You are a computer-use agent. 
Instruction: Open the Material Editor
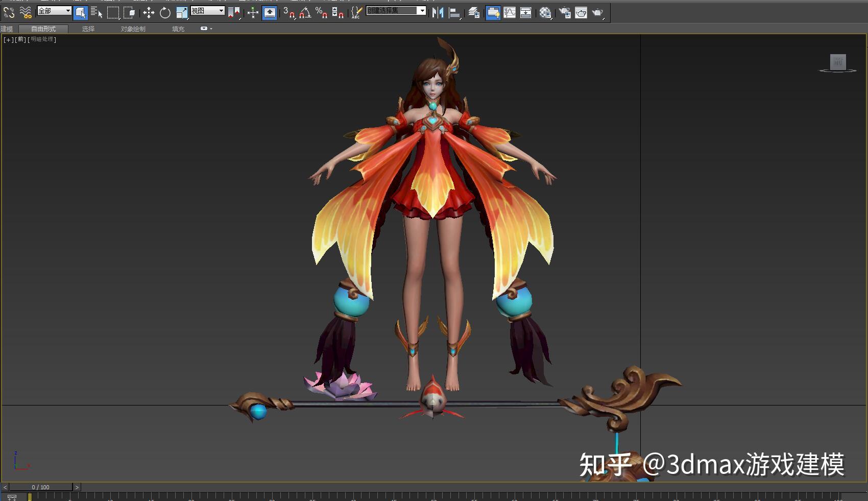pyautogui.click(x=545, y=13)
